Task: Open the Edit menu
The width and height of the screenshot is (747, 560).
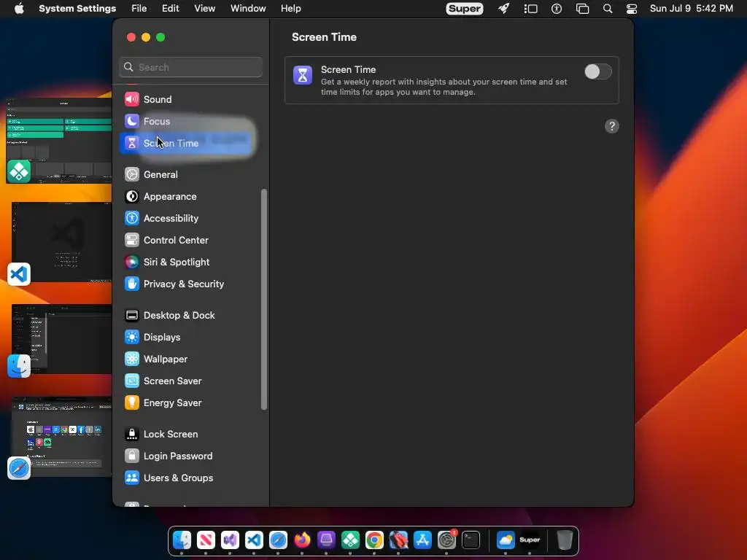Action: [171, 9]
